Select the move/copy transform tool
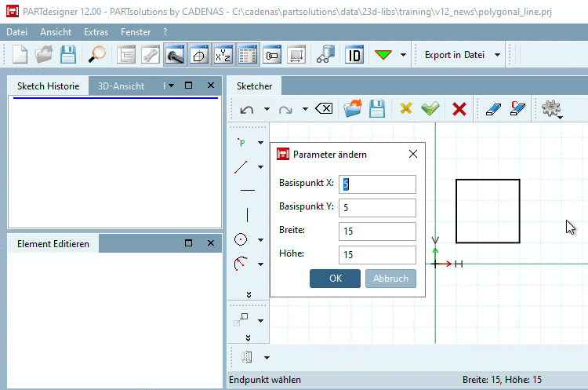588x390 pixels. (x=241, y=320)
